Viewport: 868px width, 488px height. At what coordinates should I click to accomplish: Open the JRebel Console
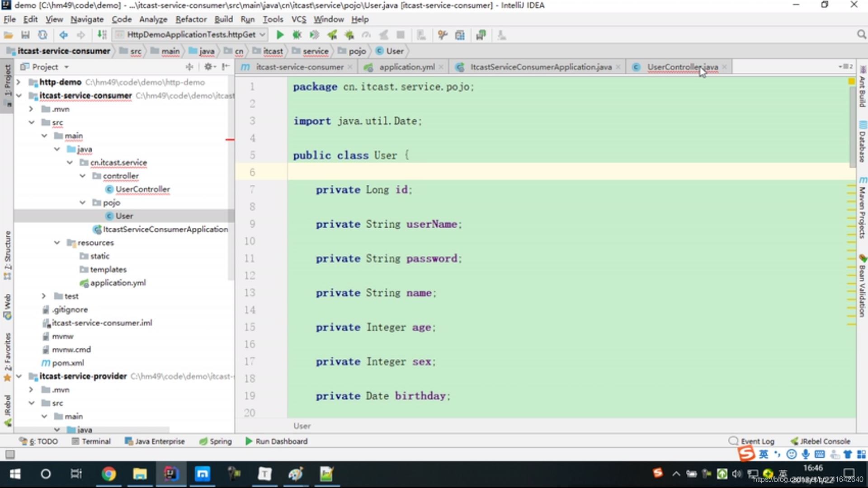(x=821, y=441)
